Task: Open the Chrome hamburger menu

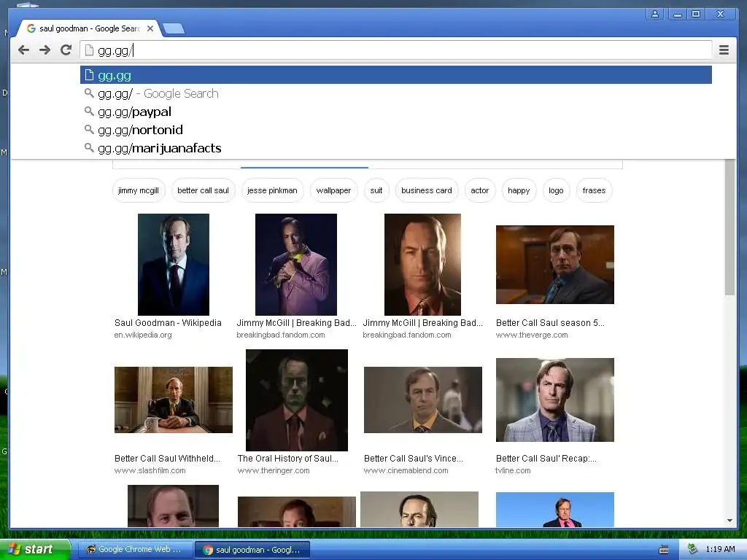Action: click(724, 50)
